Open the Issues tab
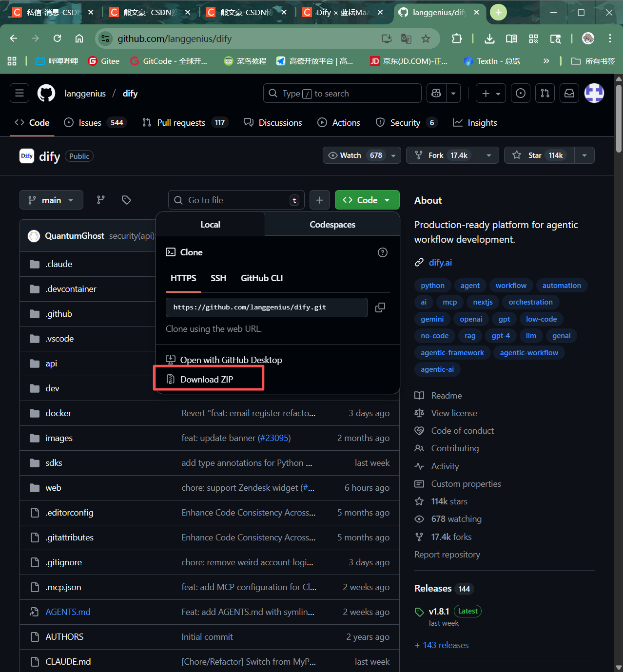The image size is (623, 672). click(96, 123)
